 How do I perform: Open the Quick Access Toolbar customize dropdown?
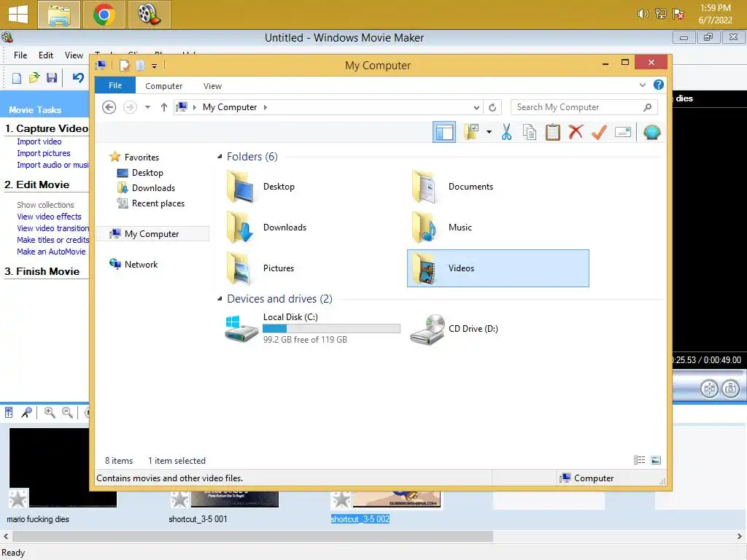155,66
